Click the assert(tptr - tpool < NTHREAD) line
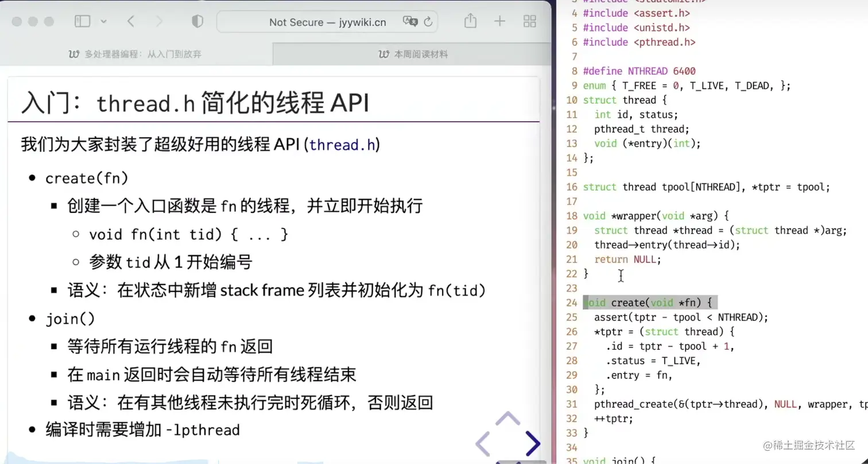Image resolution: width=868 pixels, height=464 pixels. 681,318
